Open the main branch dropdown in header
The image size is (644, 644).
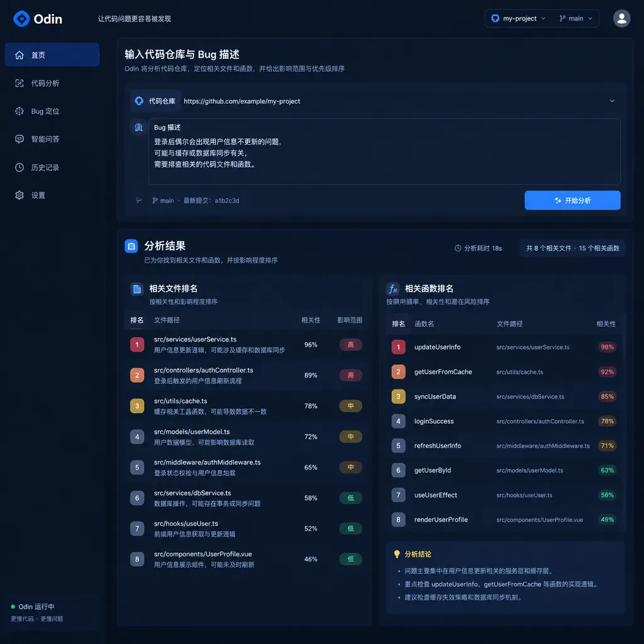tap(575, 18)
